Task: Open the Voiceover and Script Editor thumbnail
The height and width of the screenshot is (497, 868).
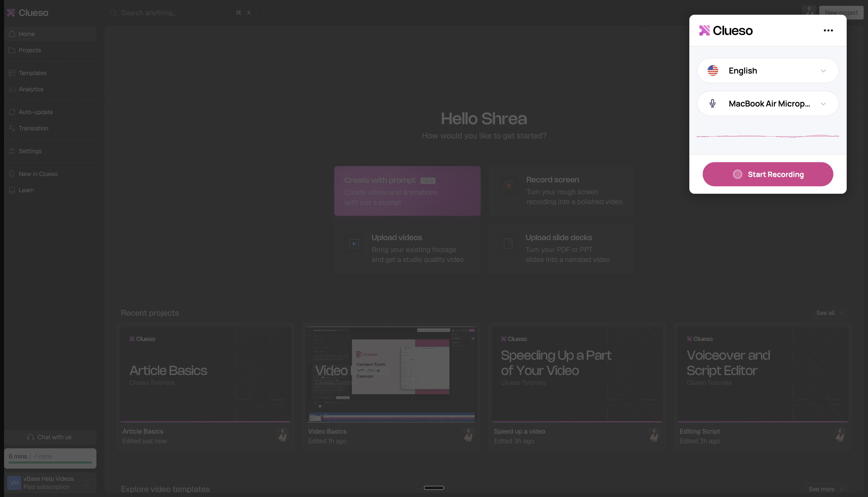Action: click(763, 375)
